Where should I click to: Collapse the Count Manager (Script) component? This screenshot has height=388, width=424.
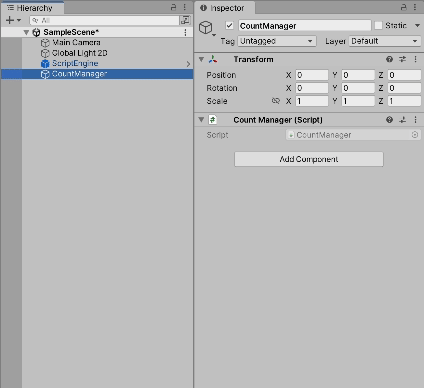(201, 120)
